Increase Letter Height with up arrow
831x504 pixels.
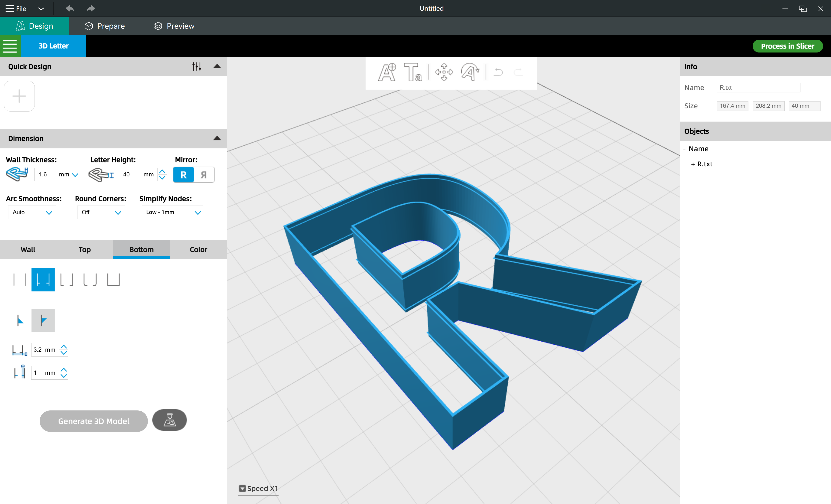point(162,171)
